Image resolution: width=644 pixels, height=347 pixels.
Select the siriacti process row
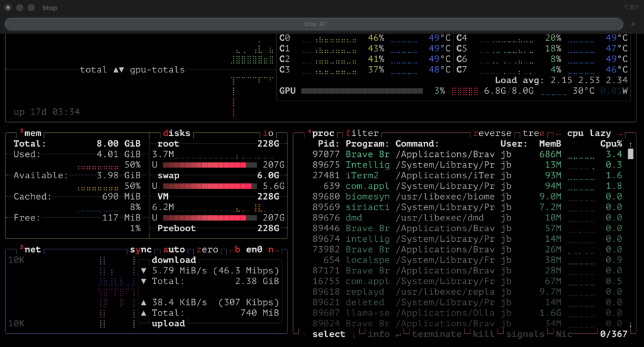[467, 207]
